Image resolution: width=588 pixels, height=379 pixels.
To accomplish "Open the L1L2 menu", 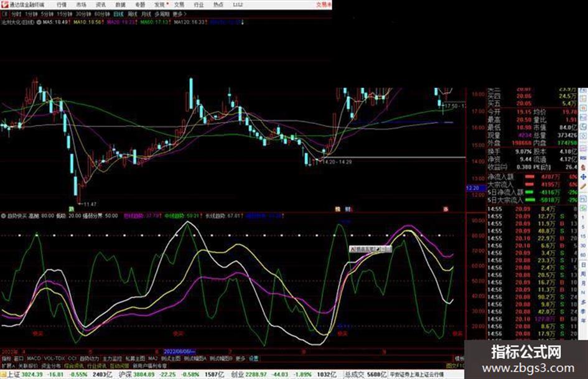I will [238, 4].
